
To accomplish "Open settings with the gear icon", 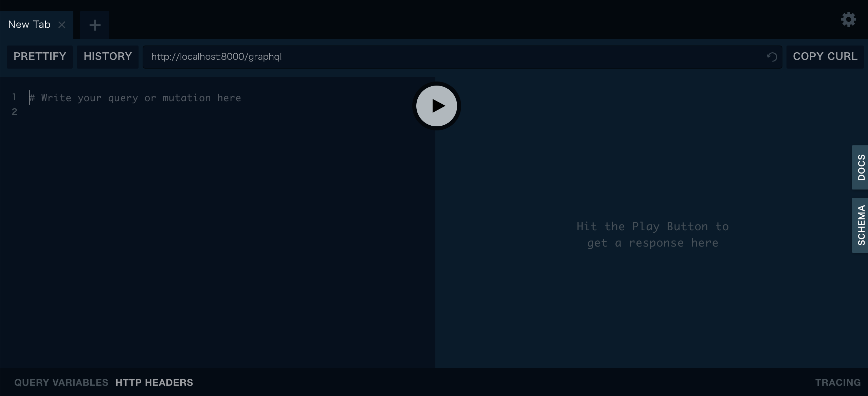I will (848, 20).
